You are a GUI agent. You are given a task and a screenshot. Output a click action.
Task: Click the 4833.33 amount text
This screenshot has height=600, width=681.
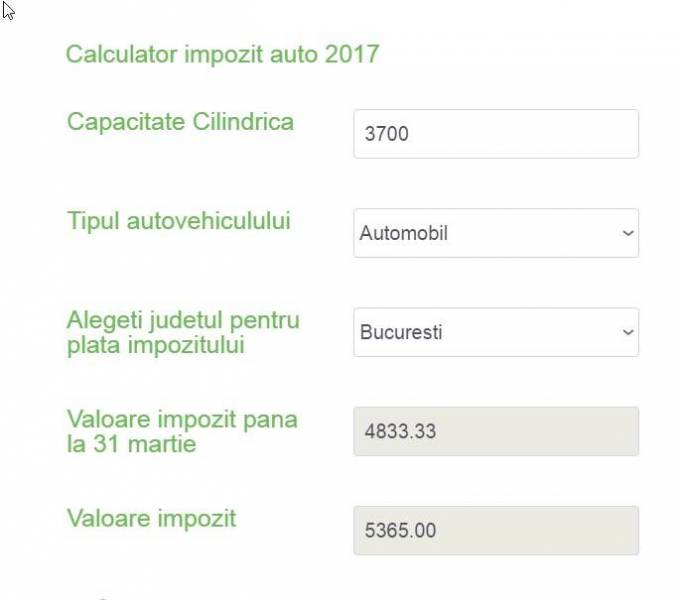click(400, 432)
